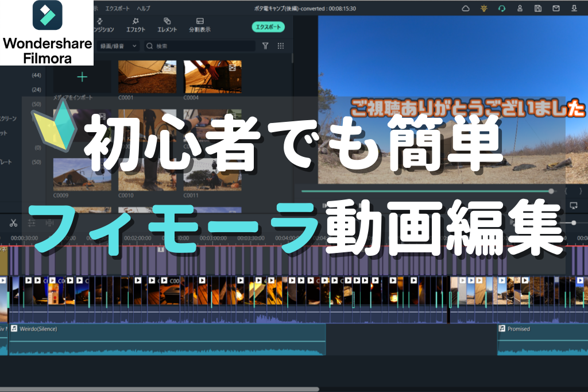This screenshot has width=588, height=392.
Task: Click the 00:02:00:00 mark on timeline ruler
Action: (138, 238)
